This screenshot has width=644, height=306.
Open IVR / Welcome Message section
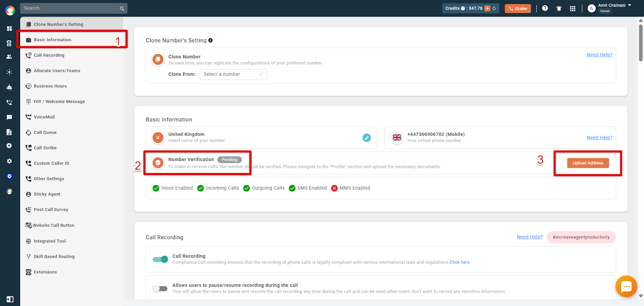point(72,101)
